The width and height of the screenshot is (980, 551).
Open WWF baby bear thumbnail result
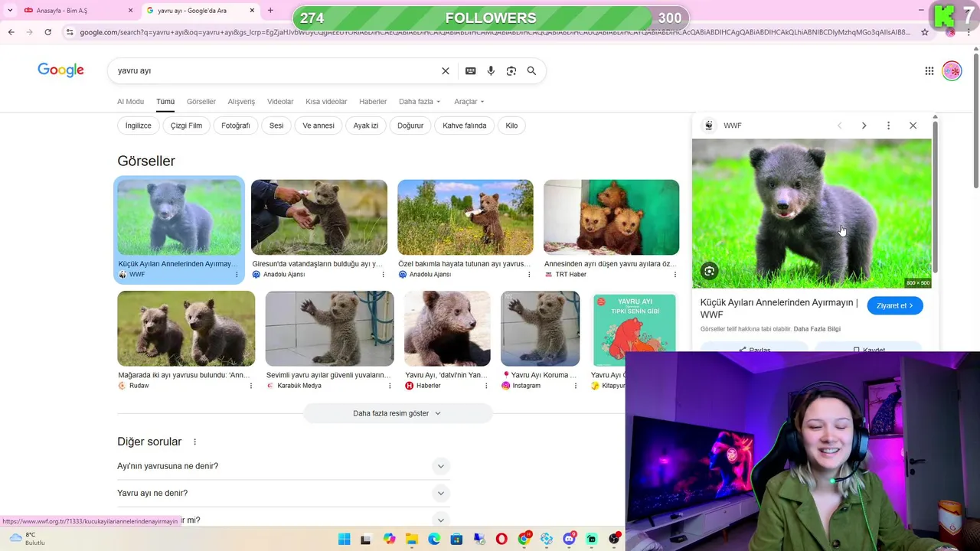coord(179,217)
